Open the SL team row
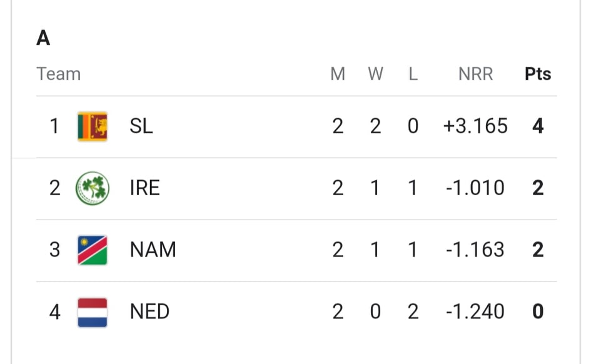This screenshot has width=591, height=364. click(x=296, y=126)
